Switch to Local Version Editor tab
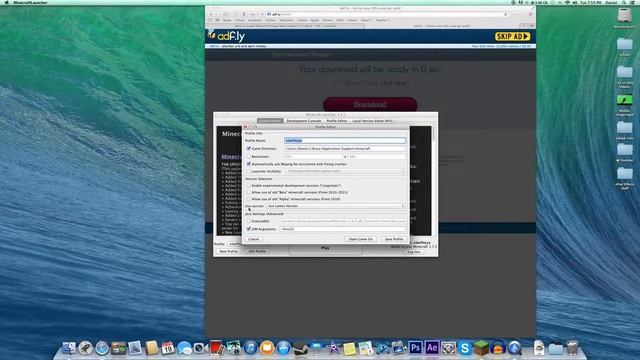The width and height of the screenshot is (640, 360). tap(372, 121)
